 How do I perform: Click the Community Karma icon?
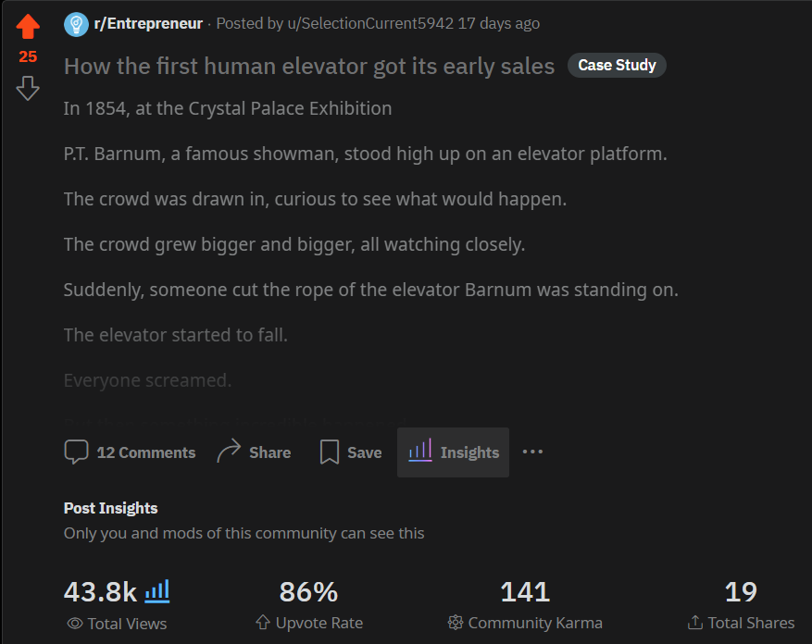pos(455,624)
